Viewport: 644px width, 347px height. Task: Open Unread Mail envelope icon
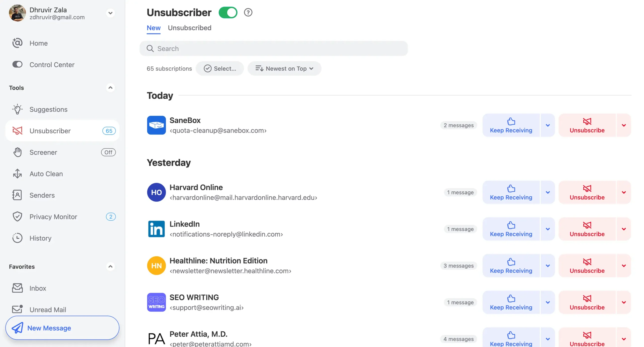coord(17,309)
